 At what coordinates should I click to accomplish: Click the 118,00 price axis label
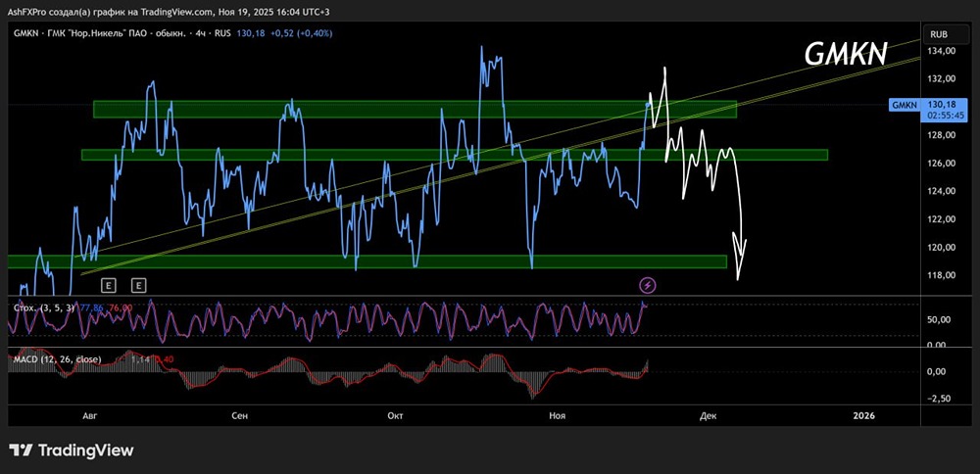(x=943, y=275)
